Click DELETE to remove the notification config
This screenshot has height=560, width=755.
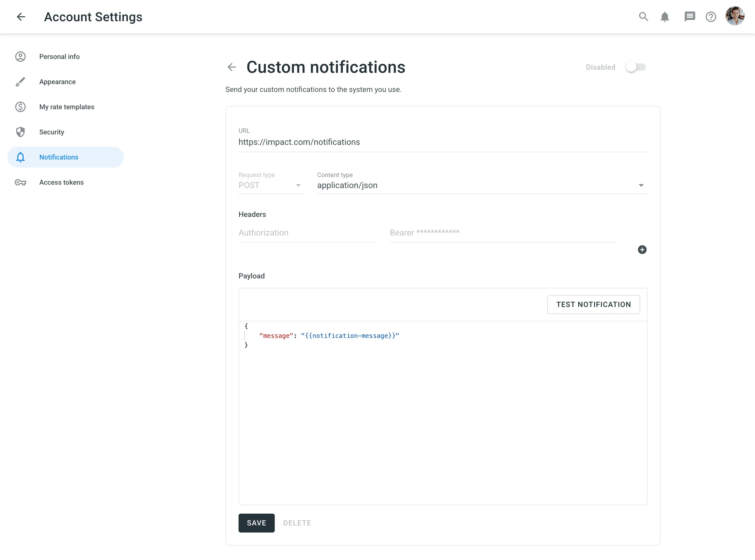point(297,523)
